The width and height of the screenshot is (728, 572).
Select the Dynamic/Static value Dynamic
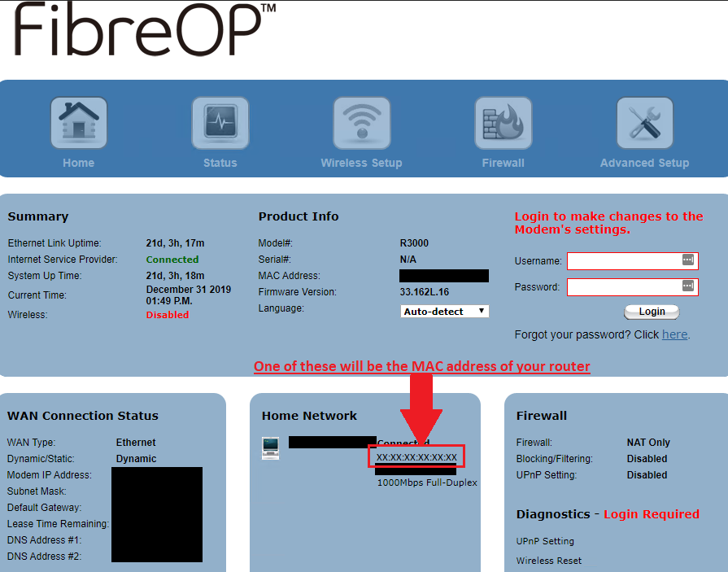136,459
